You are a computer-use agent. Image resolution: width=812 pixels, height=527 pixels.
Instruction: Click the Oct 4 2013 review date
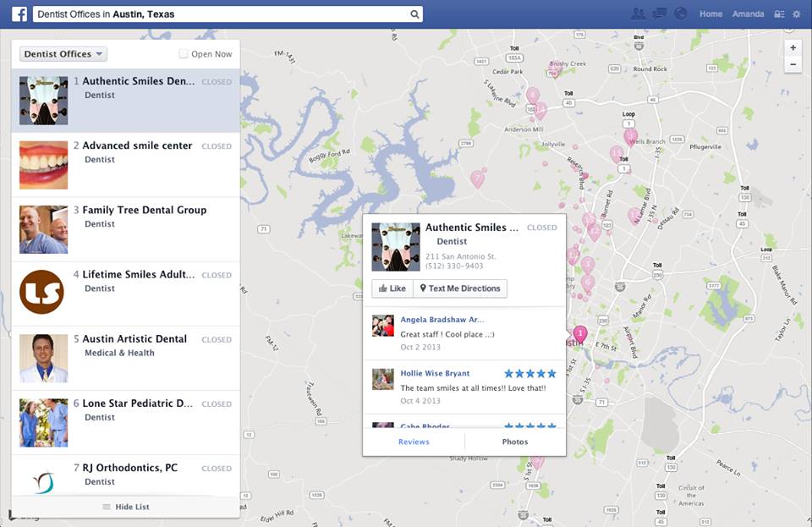[x=420, y=401]
